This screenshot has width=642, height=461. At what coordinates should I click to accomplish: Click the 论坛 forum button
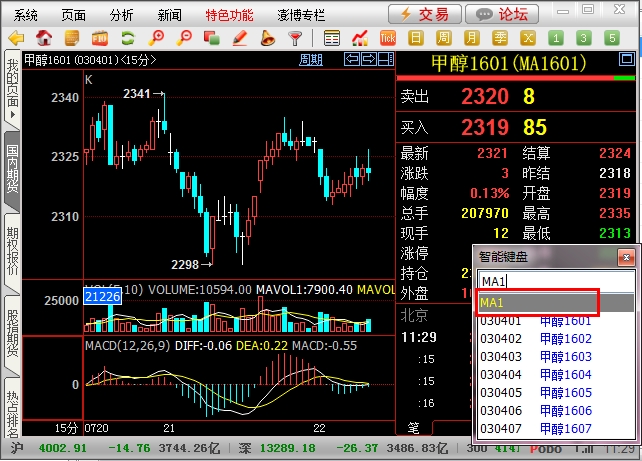pos(503,14)
